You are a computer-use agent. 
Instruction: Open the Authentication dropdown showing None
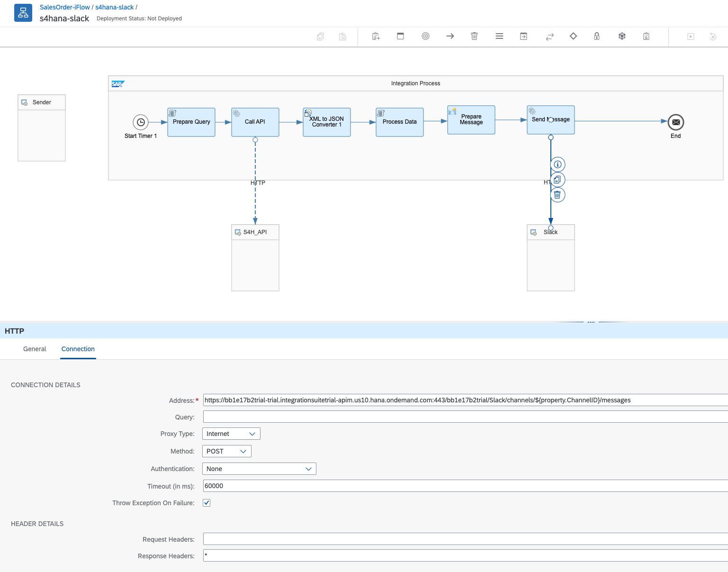tap(259, 469)
